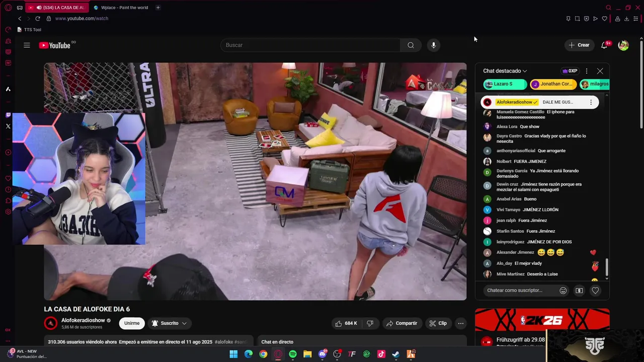
Task: Switch to LA CASA DE AL tab
Action: (57, 8)
